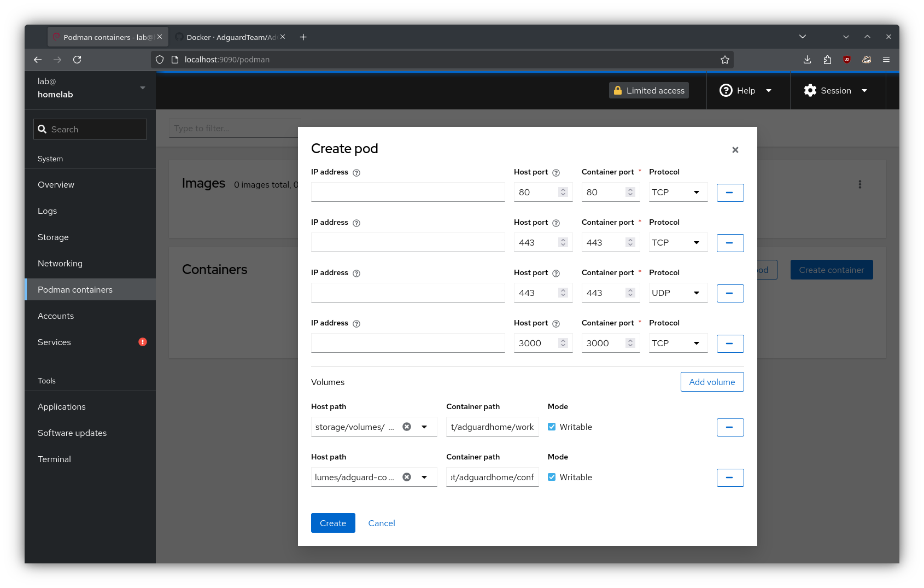
Task: Click the Cancel link
Action: [382, 523]
